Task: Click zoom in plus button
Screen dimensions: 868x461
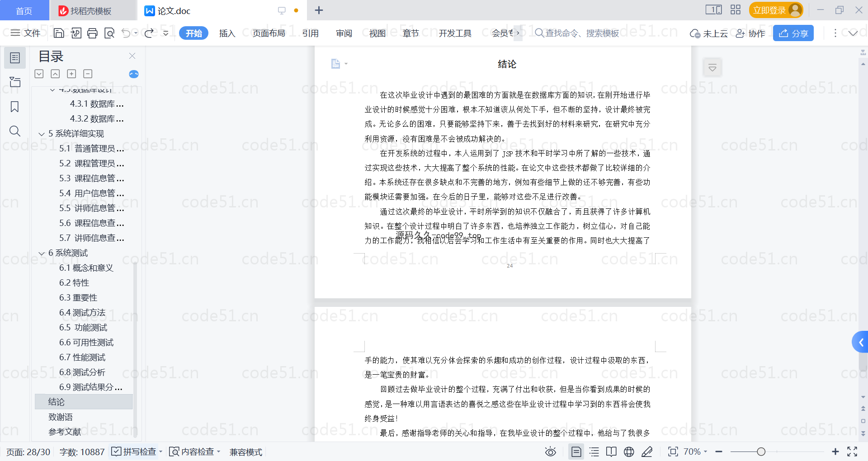Action: [835, 452]
